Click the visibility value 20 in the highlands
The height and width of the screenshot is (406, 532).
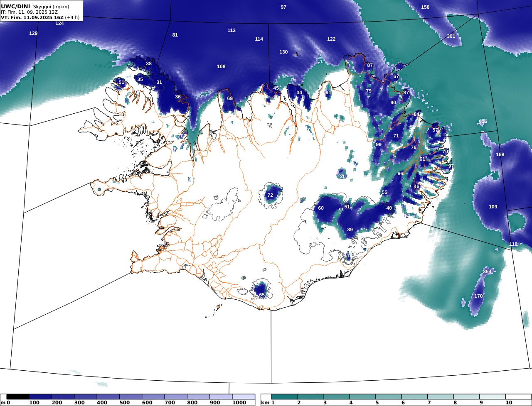tap(343, 176)
